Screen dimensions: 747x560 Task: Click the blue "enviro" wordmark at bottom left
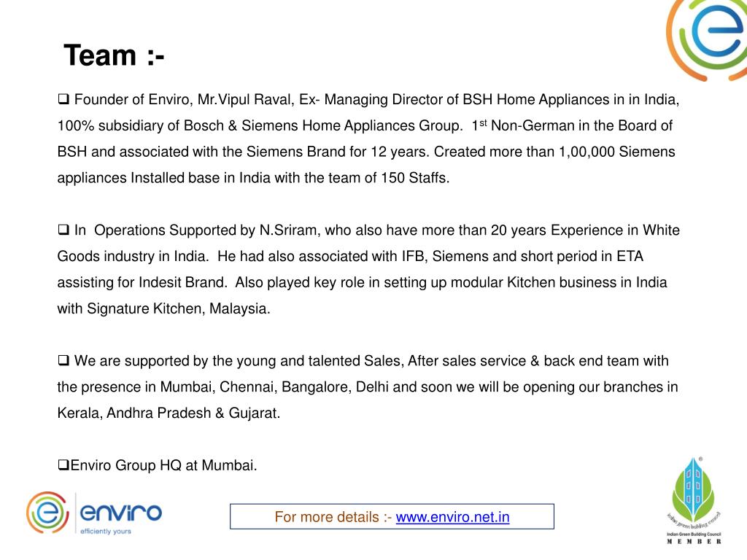(x=121, y=510)
